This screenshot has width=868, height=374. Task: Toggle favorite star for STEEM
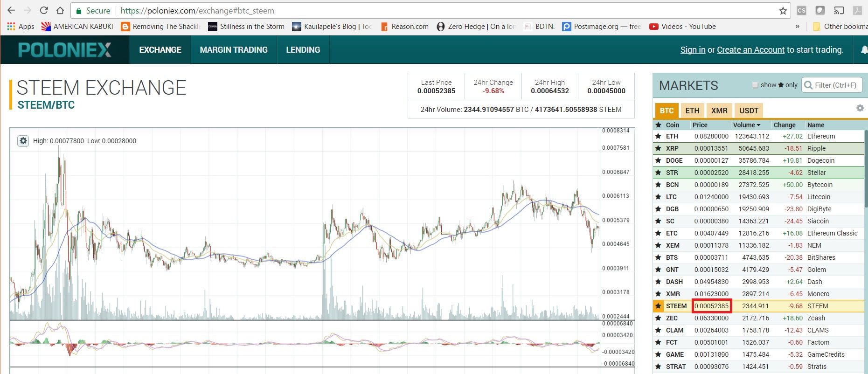tap(658, 306)
